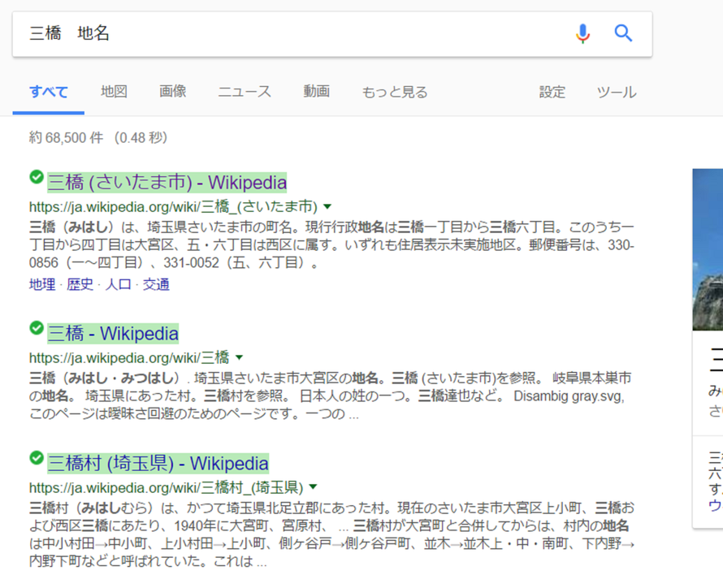Click the https://ja.wikipedia.org/wiki/三橋 URL text

(x=129, y=357)
